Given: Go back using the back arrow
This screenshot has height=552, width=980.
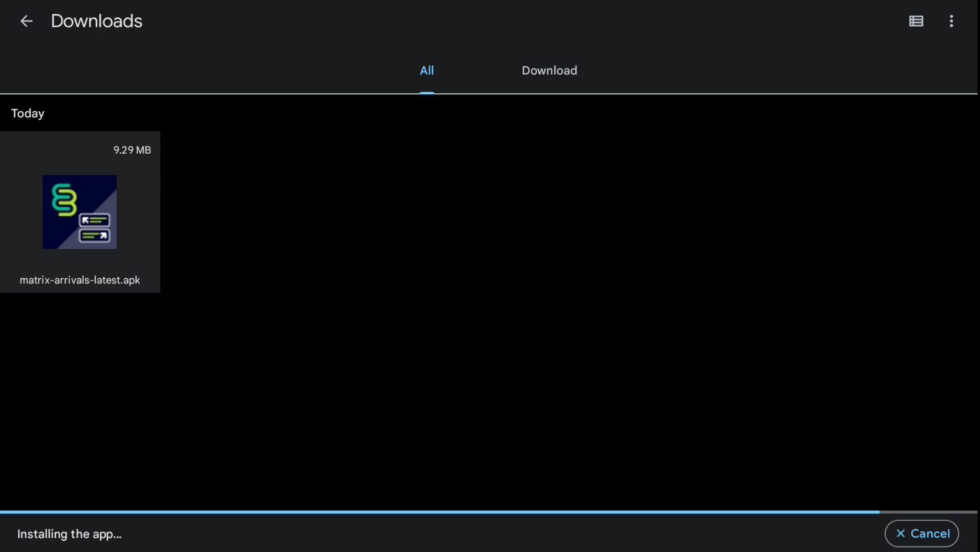Looking at the screenshot, I should 26,21.
